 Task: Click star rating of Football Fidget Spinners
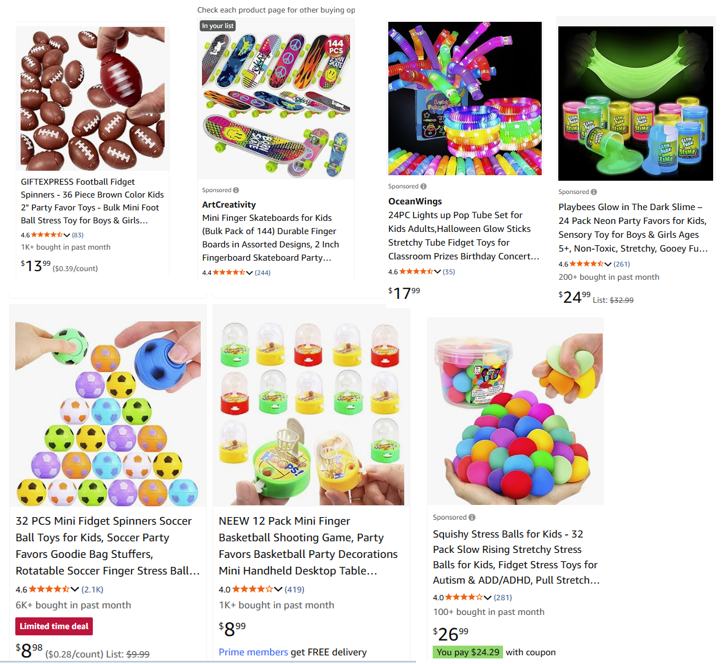click(47, 235)
